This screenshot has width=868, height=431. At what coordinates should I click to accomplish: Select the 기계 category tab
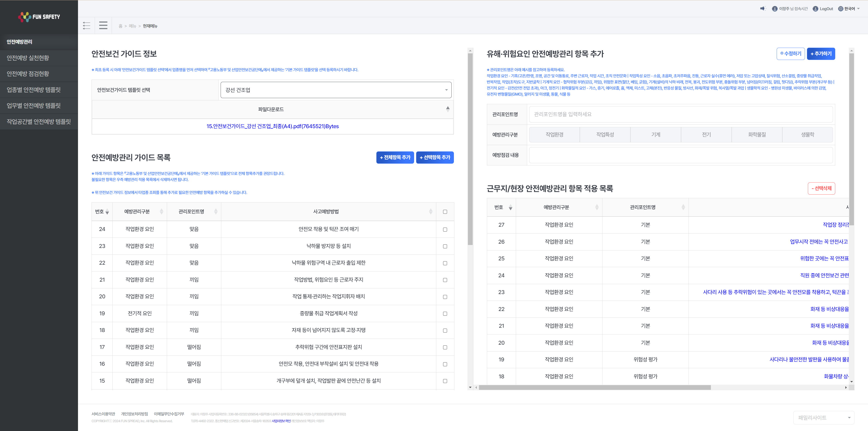(x=655, y=134)
